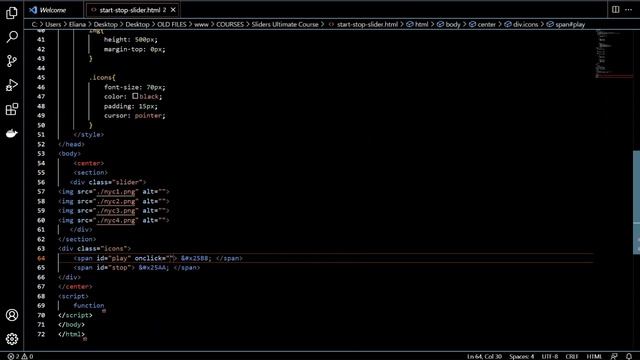640x360 pixels.
Task: Click the body breadcrumb symbol
Action: click(x=449, y=24)
